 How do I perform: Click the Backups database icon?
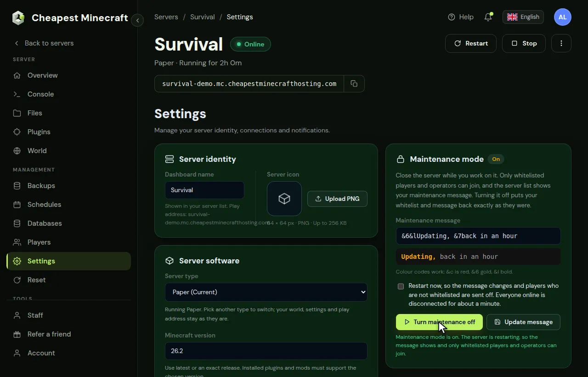coord(17,186)
